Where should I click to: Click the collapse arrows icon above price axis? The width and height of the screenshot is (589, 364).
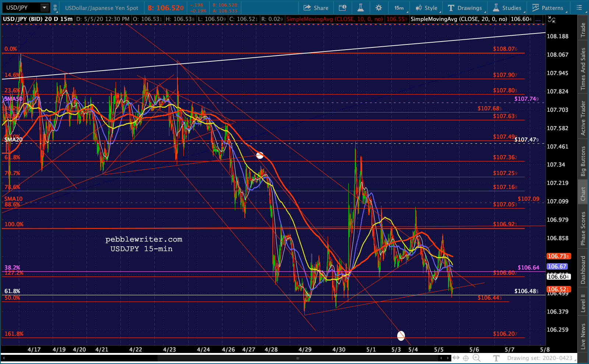click(x=551, y=19)
